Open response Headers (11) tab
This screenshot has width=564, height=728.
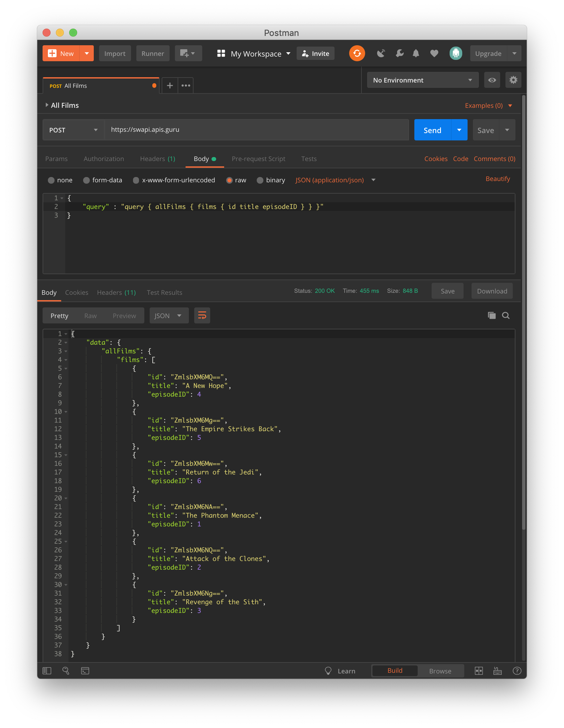coord(116,292)
